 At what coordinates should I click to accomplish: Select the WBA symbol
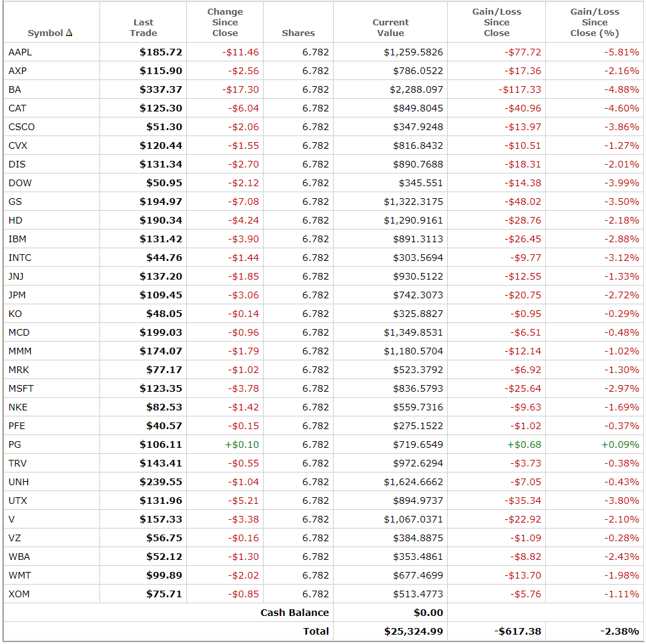coord(19,557)
